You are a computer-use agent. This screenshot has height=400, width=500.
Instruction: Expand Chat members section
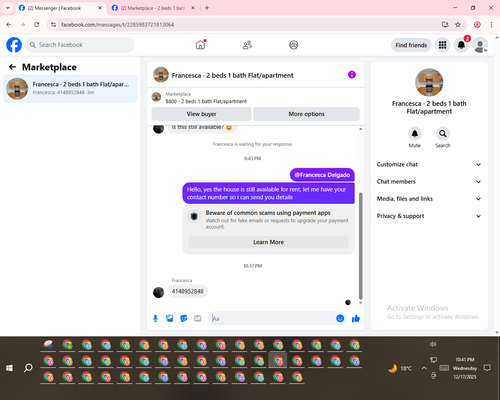click(x=429, y=182)
